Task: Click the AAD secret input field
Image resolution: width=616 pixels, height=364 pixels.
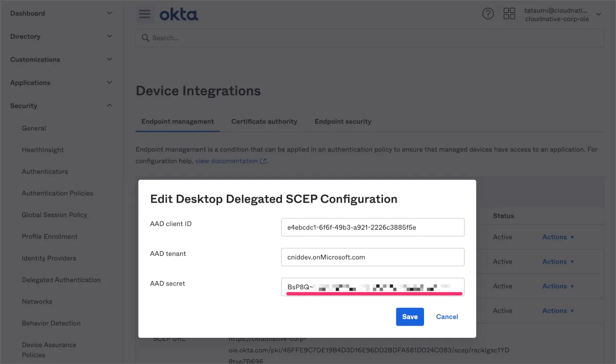Action: pos(373,287)
